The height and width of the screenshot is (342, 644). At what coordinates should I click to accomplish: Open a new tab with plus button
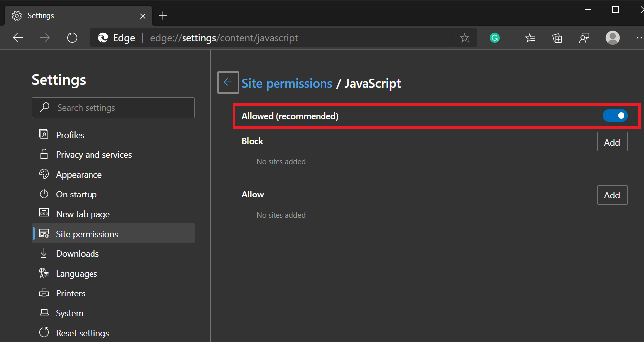pyautogui.click(x=163, y=16)
